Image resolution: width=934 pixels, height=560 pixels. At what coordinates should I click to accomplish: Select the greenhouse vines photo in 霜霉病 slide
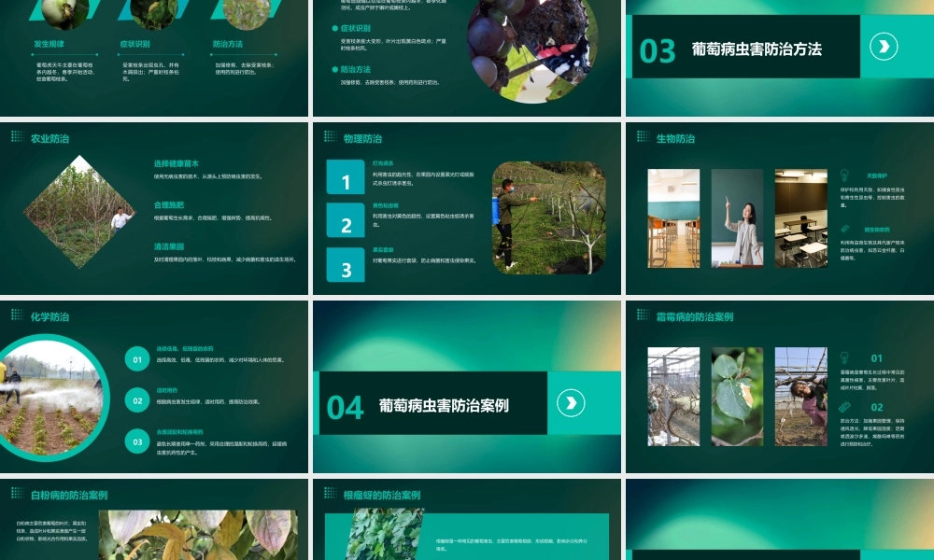[673, 397]
